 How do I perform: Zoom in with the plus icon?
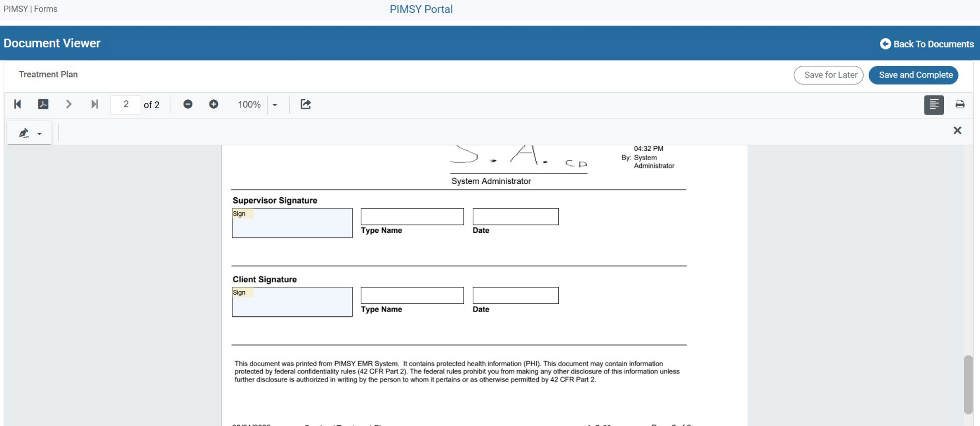coord(214,104)
